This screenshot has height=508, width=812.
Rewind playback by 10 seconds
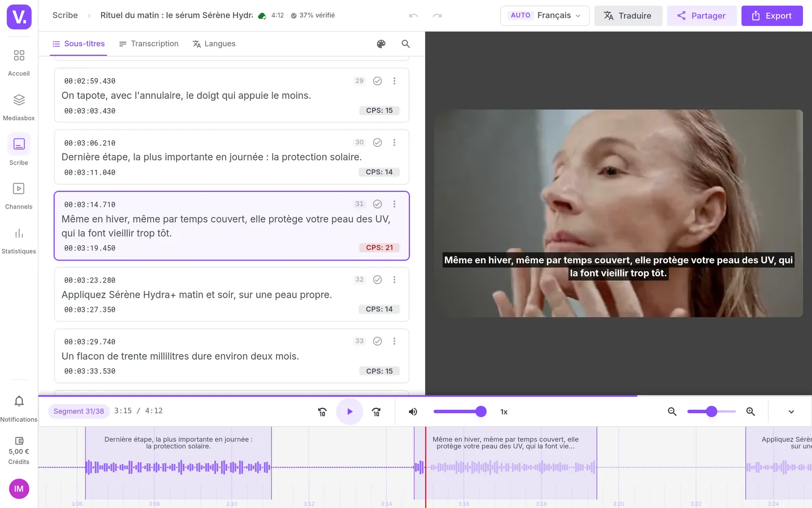coord(322,412)
